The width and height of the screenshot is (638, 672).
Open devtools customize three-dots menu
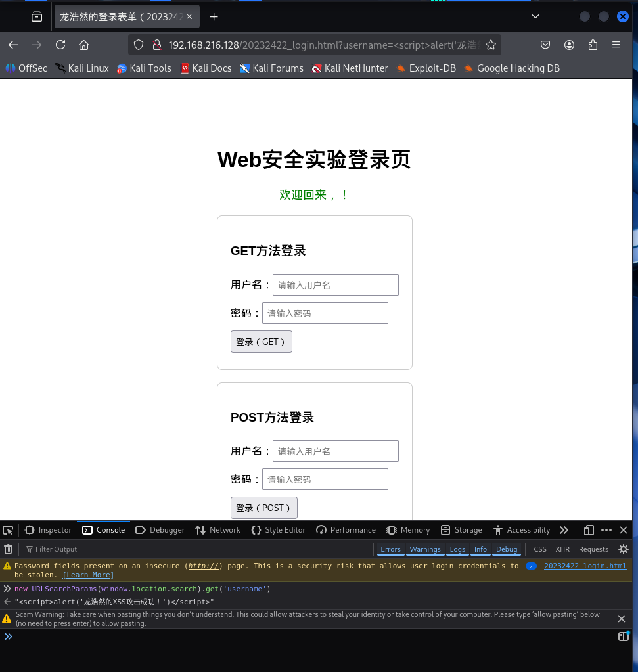pyautogui.click(x=606, y=530)
